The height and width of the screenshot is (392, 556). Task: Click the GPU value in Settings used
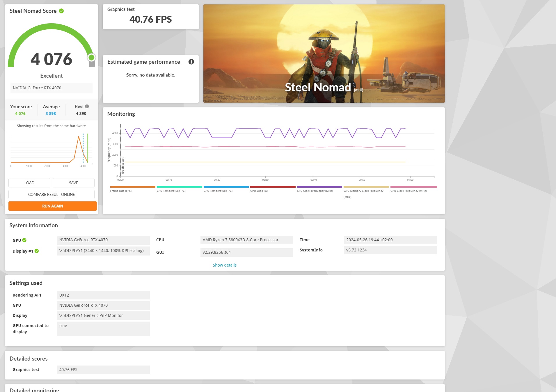click(103, 305)
